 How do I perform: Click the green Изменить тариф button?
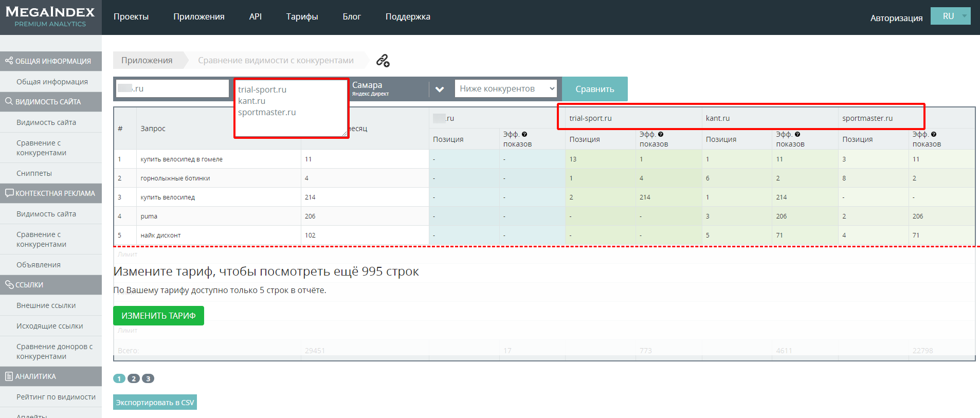click(x=158, y=316)
